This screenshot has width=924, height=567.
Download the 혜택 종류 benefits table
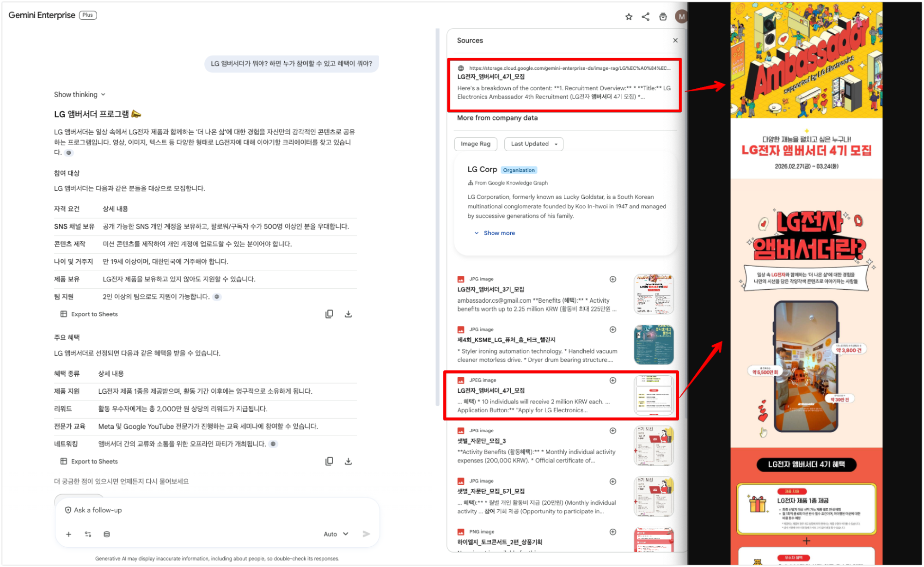349,462
